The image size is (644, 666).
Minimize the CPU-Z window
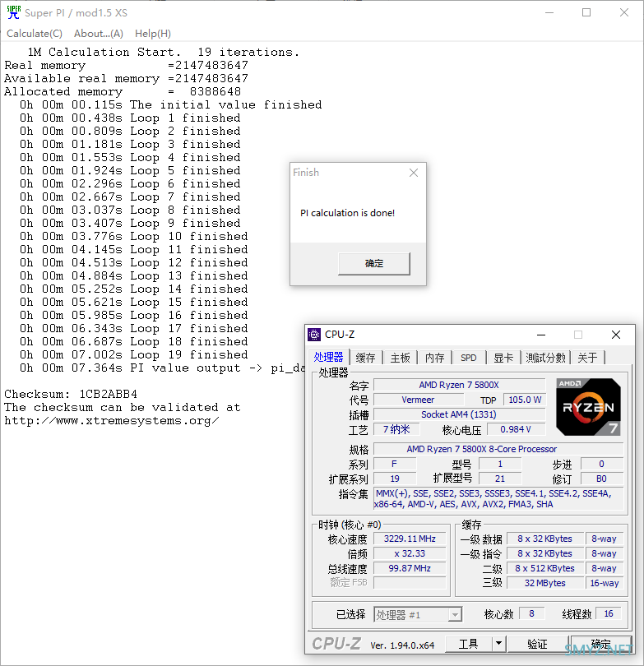click(x=541, y=335)
